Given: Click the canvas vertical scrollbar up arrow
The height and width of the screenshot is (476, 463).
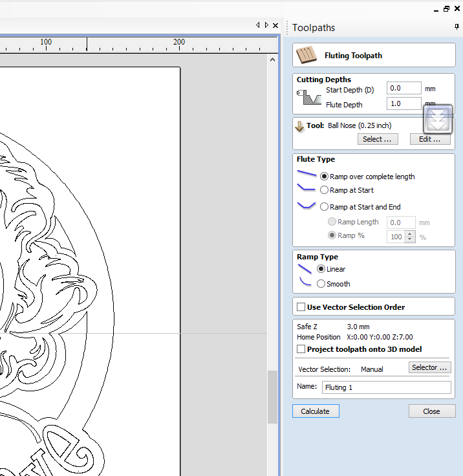Looking at the screenshot, I should click(x=272, y=59).
